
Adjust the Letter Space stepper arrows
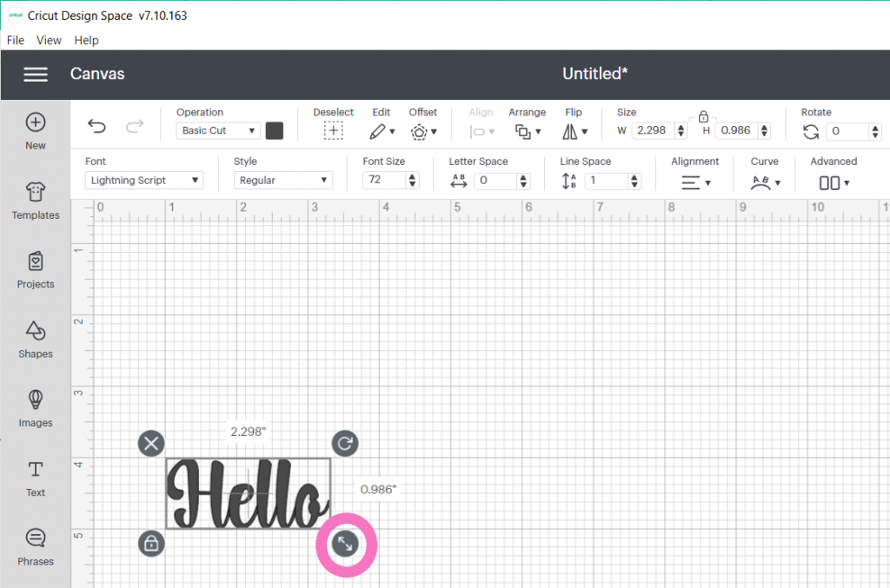pos(523,181)
